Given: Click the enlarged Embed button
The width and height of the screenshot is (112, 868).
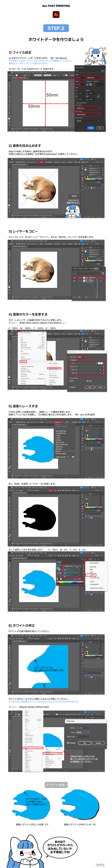Looking at the screenshot, I should (x=74, y=196).
